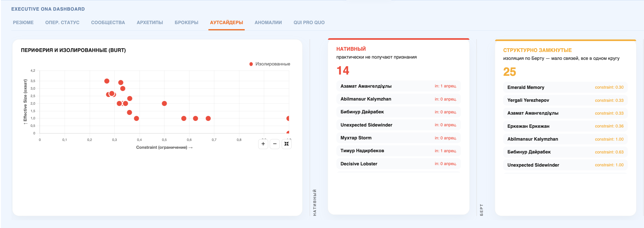Select Азамат Амангелдіұлы in the Нативный list
Image resolution: width=644 pixels, height=228 pixels.
[x=398, y=86]
